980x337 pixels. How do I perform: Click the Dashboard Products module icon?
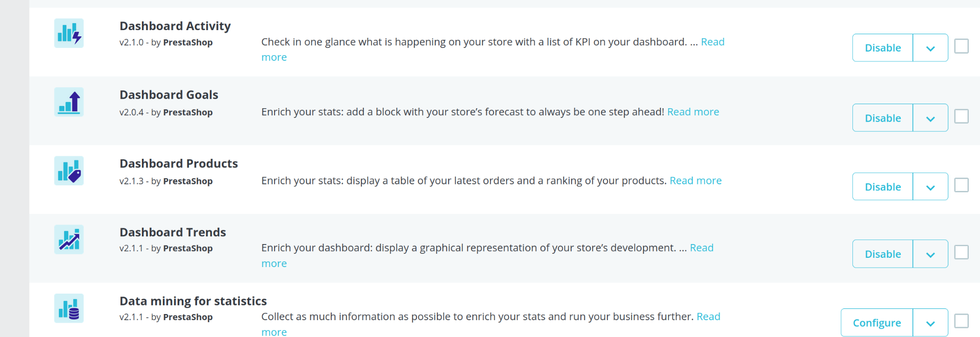69,171
